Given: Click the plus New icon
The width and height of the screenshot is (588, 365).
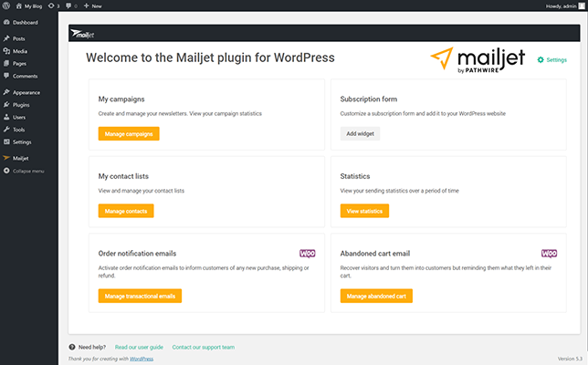Looking at the screenshot, I should pos(86,5).
